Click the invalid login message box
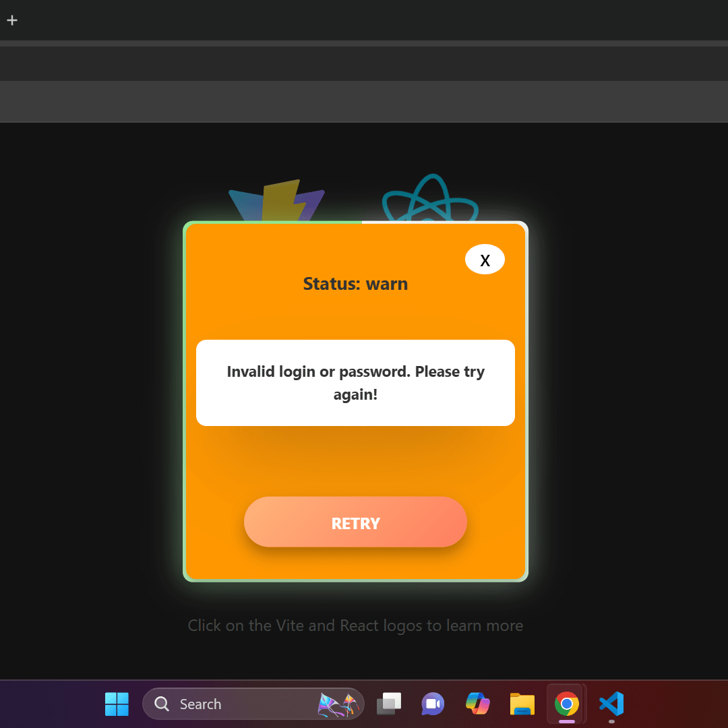 pos(355,382)
